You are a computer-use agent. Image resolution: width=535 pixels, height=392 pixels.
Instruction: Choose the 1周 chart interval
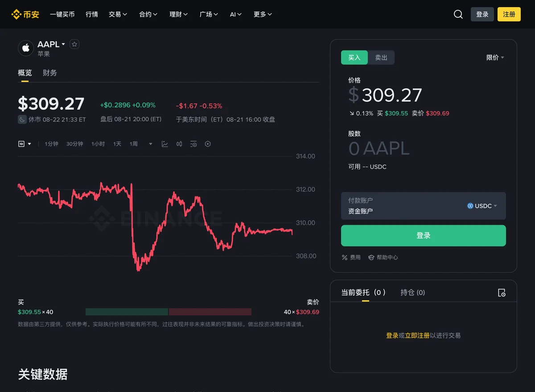coord(134,144)
